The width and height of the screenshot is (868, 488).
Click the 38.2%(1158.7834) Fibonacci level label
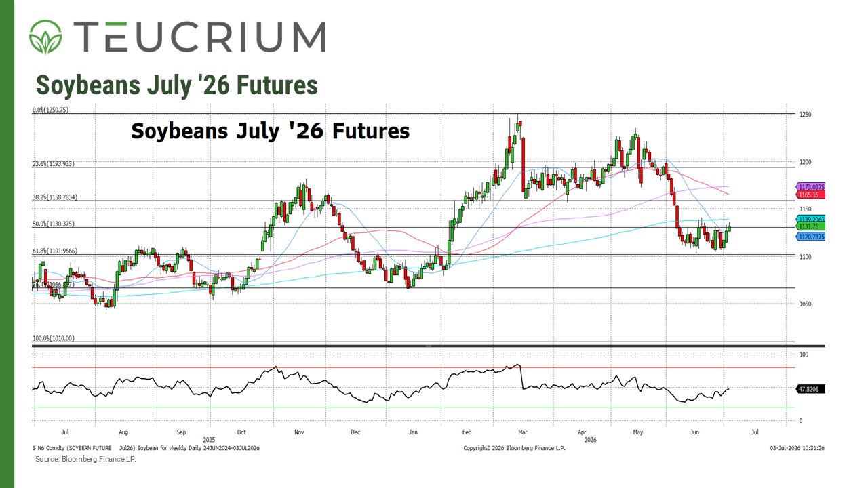point(55,197)
